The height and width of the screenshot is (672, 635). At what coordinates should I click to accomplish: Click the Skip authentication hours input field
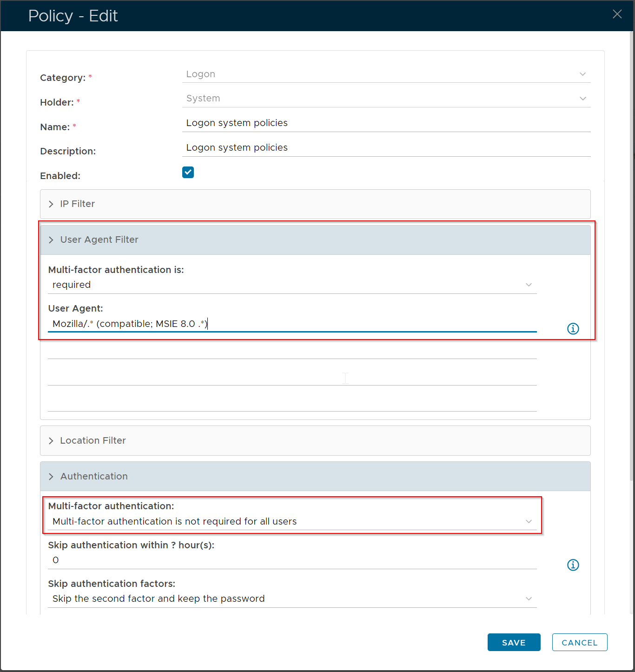292,560
